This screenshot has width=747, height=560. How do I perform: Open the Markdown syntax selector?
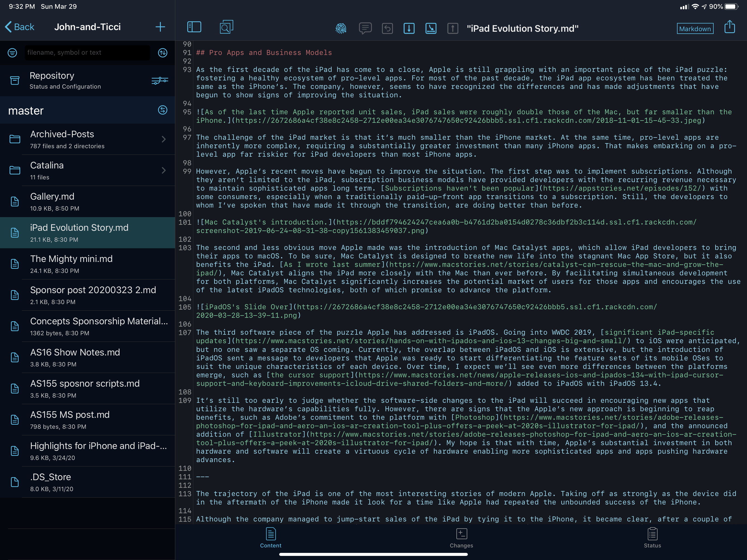point(695,29)
